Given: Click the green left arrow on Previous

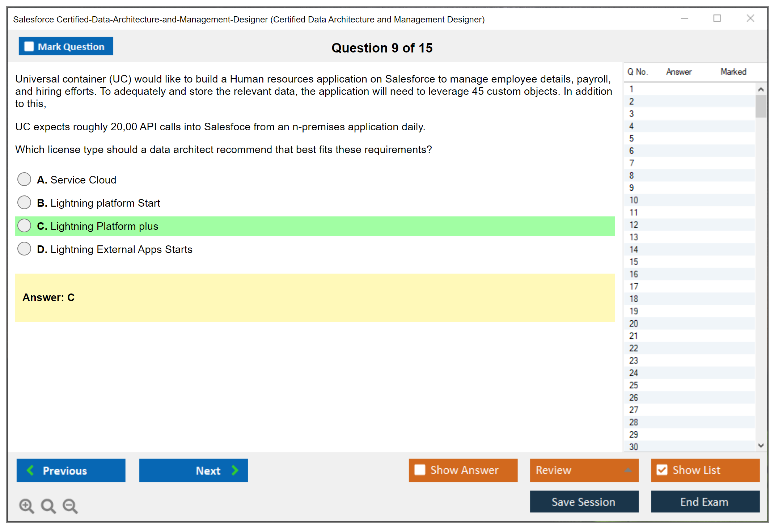Looking at the screenshot, I should point(30,470).
